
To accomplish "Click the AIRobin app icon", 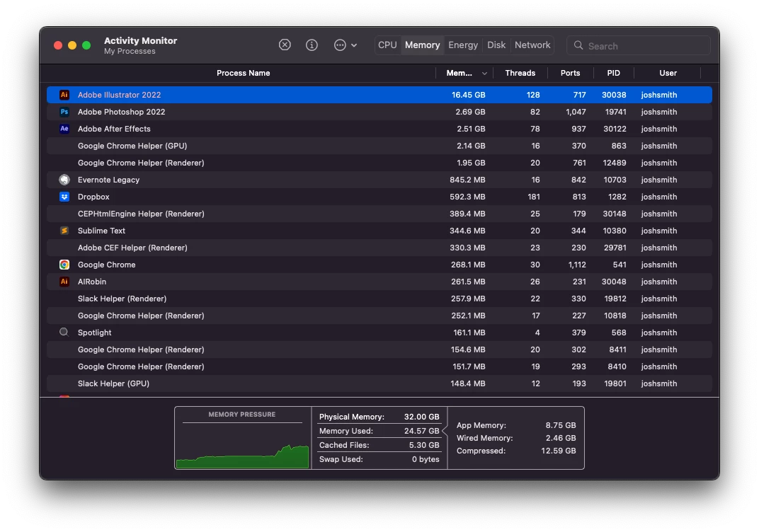I will tap(64, 282).
